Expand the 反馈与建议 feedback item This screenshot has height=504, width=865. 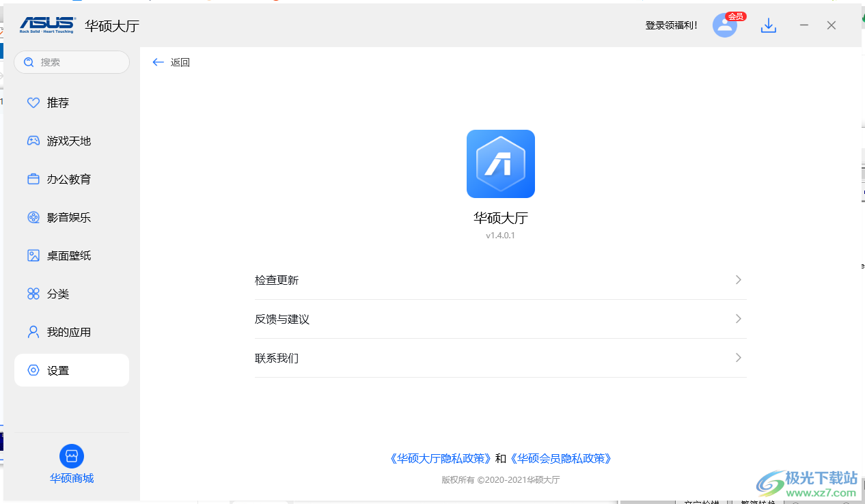[x=500, y=319]
